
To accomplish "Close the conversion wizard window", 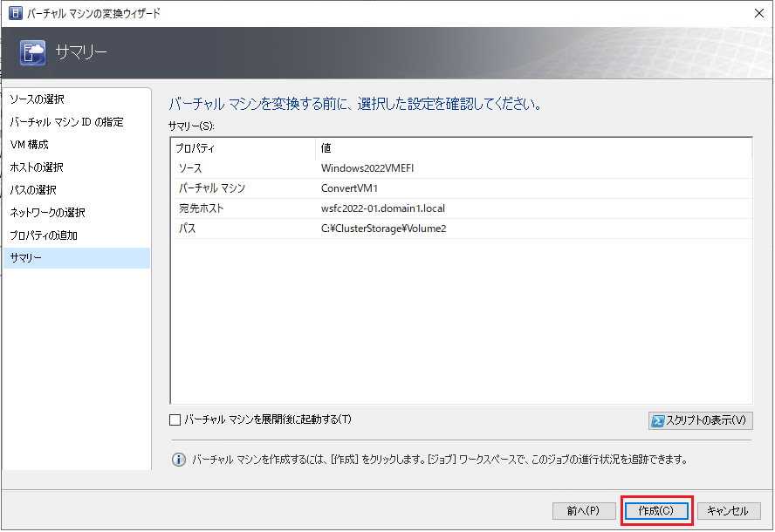I will (759, 13).
